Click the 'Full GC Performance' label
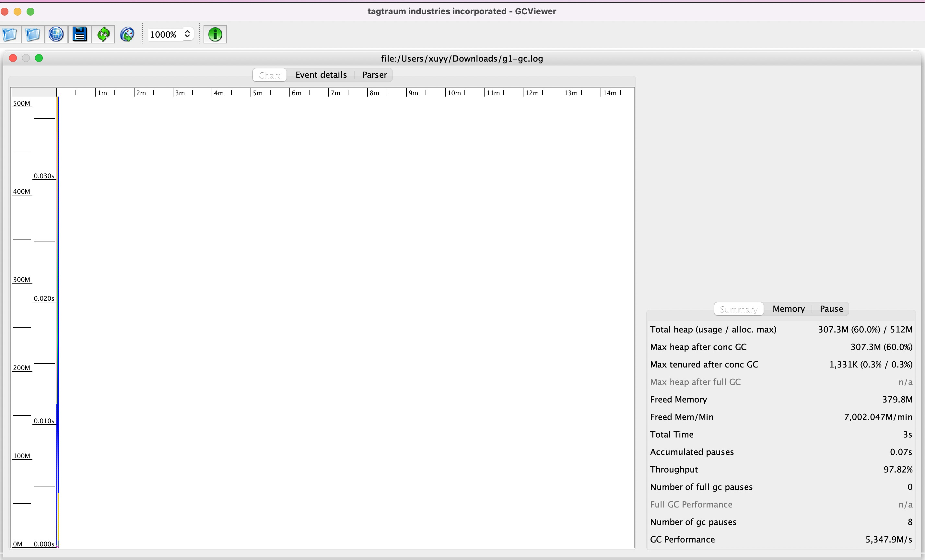 coord(691,505)
